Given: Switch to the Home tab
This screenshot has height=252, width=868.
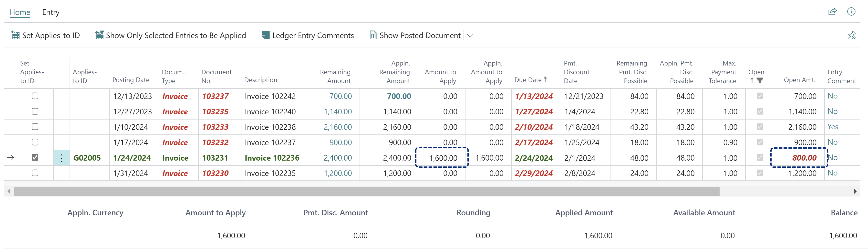Looking at the screenshot, I should 20,12.
